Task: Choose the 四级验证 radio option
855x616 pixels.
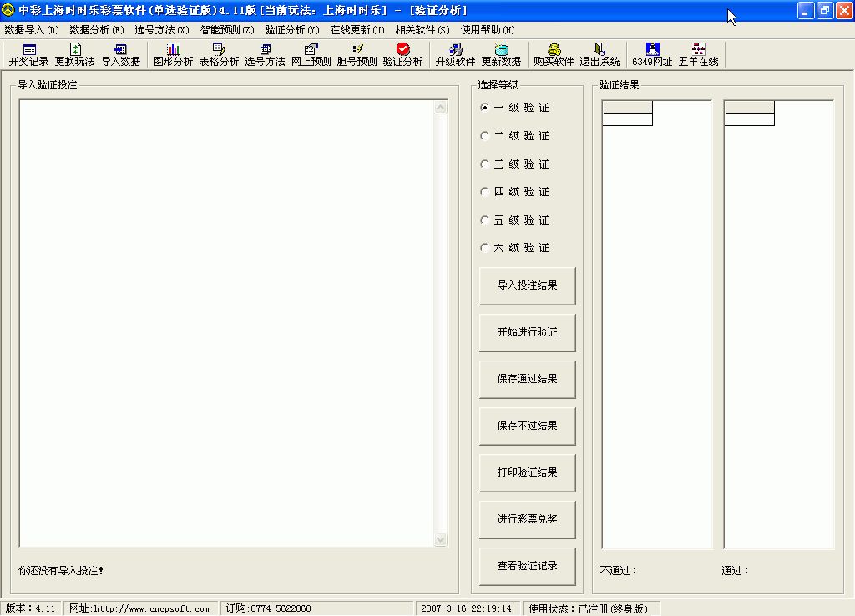Action: [x=485, y=192]
